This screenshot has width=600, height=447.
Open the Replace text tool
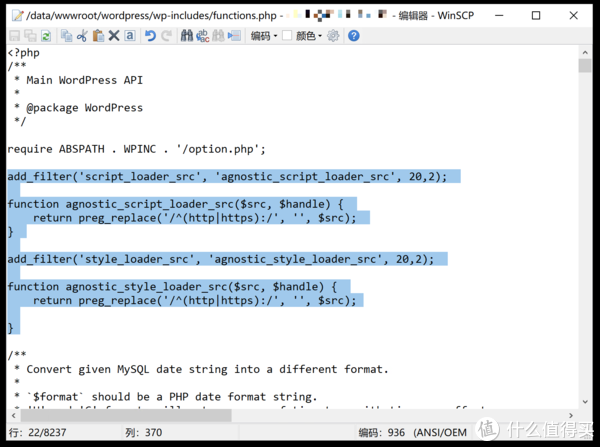tap(202, 36)
